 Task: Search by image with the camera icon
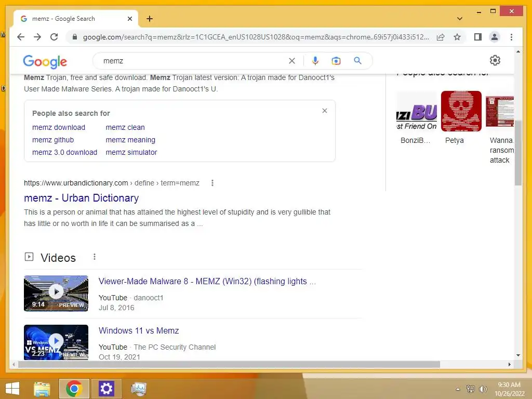(336, 61)
